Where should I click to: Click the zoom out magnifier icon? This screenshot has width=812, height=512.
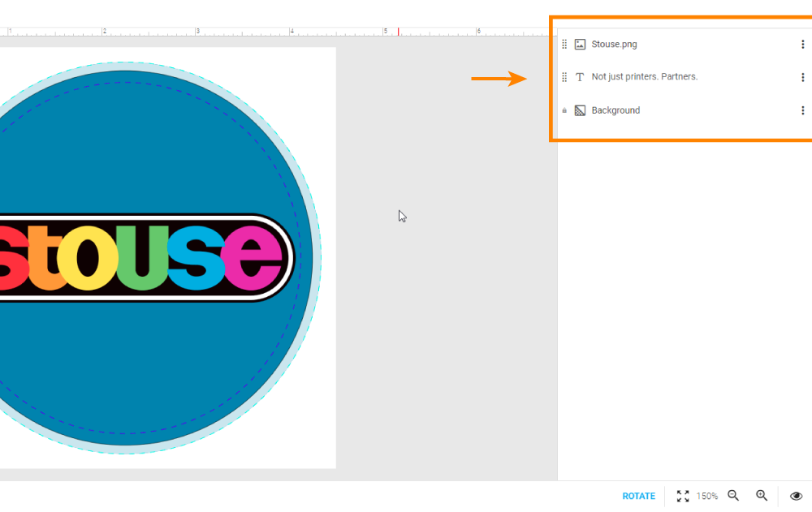tap(733, 496)
